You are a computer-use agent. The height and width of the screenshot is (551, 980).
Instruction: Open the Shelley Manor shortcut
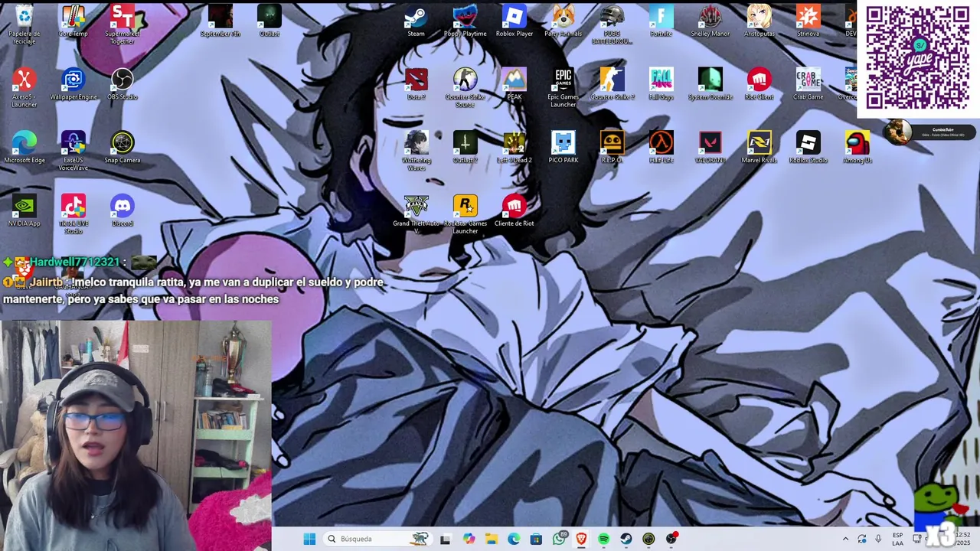point(710,21)
